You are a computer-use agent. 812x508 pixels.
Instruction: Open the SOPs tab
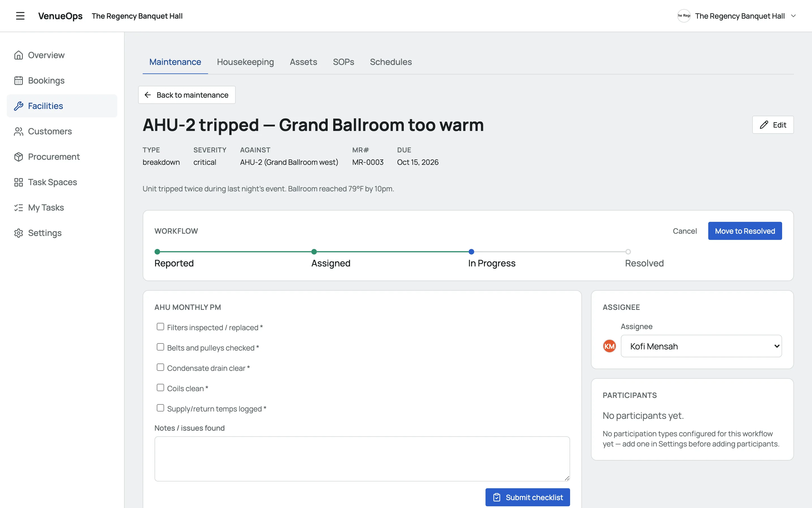click(x=343, y=62)
